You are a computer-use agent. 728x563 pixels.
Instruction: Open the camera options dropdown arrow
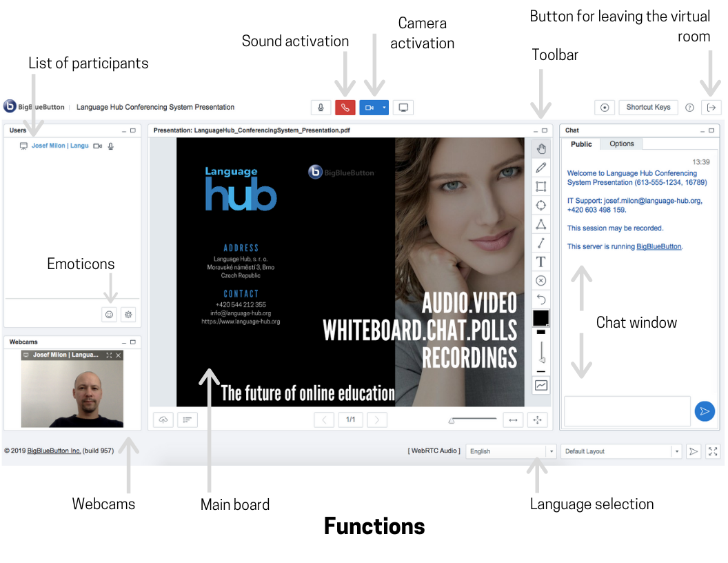(x=385, y=108)
